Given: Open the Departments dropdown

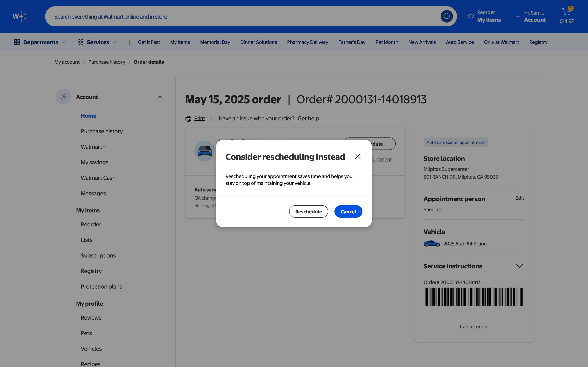Looking at the screenshot, I should click(x=41, y=42).
